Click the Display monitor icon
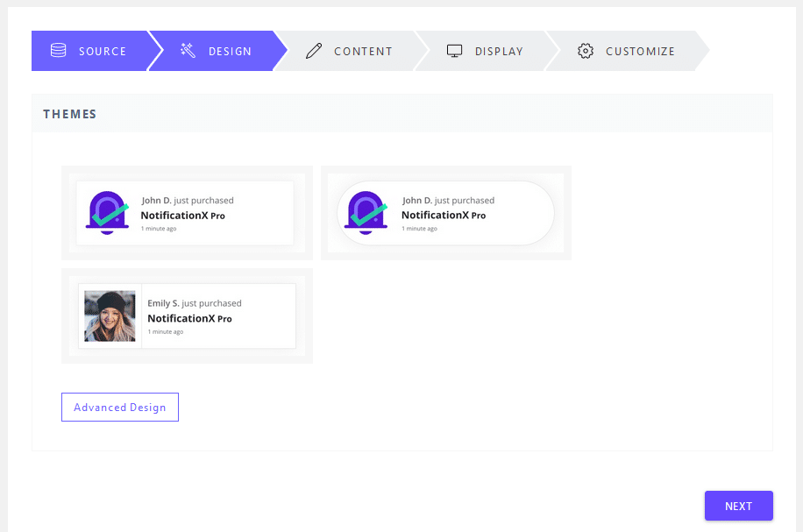Viewport: 803px width, 532px height. 454,51
